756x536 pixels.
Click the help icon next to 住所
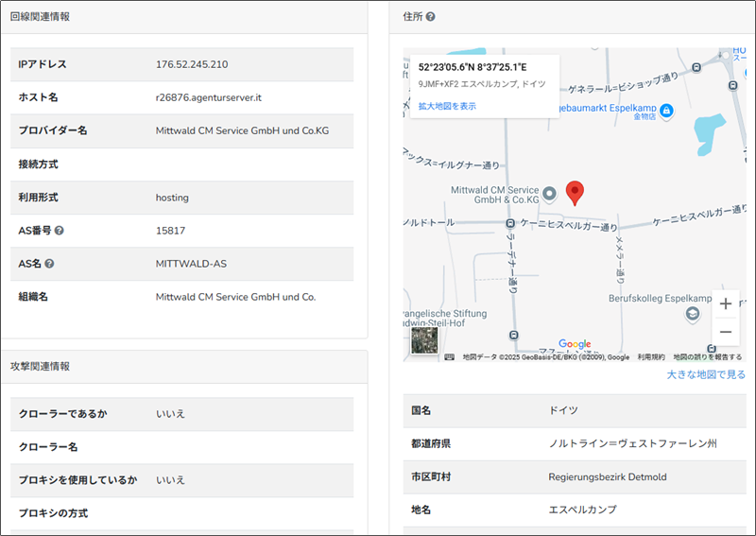click(431, 17)
